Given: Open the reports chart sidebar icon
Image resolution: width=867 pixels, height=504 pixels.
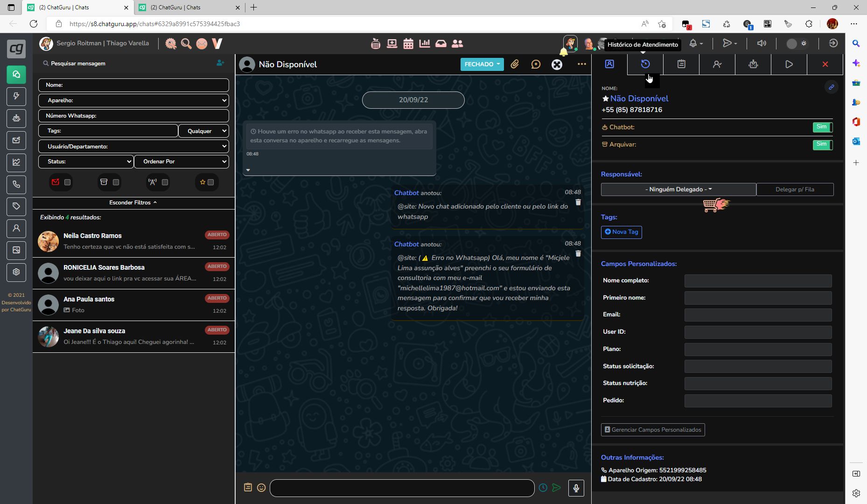Looking at the screenshot, I should tap(16, 162).
